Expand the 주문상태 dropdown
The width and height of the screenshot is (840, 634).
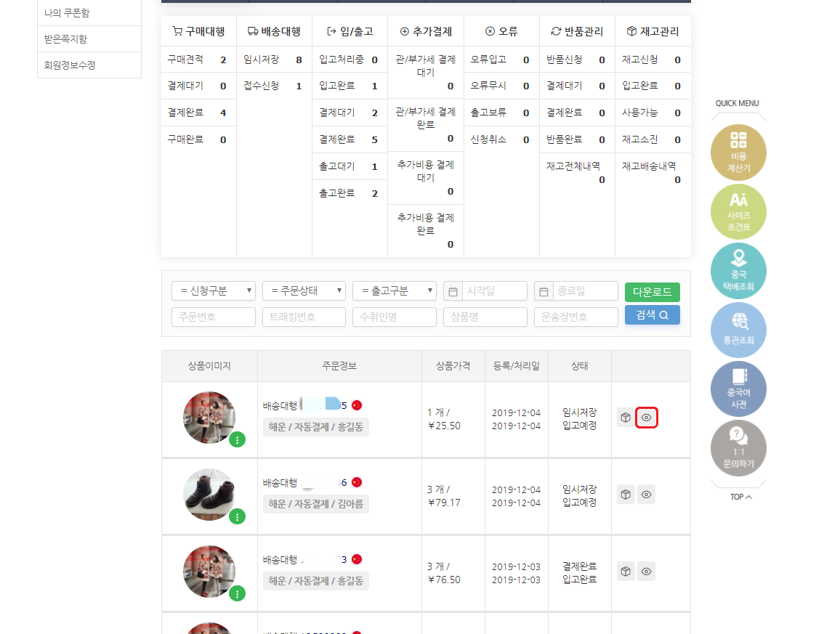pos(304,290)
